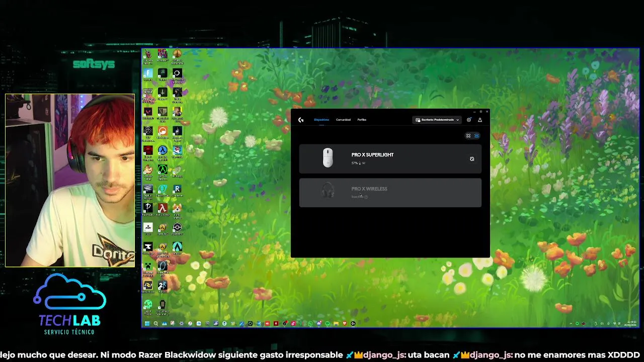Click the info icon beside the inactive status
This screenshot has width=644, height=362.
tap(366, 197)
